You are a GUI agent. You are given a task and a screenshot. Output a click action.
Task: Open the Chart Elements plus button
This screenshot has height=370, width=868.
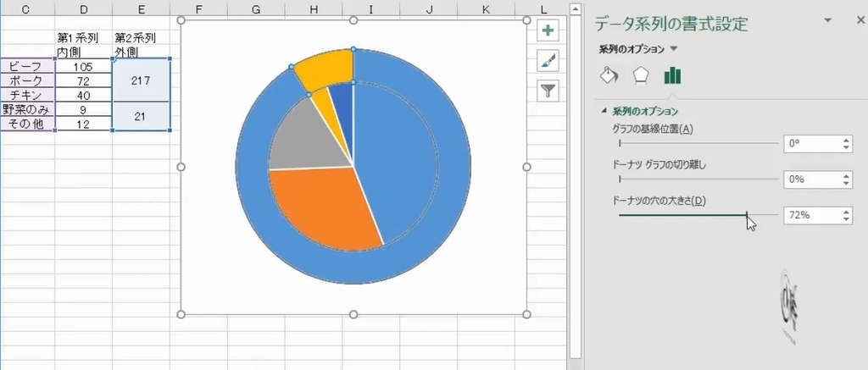tap(548, 30)
